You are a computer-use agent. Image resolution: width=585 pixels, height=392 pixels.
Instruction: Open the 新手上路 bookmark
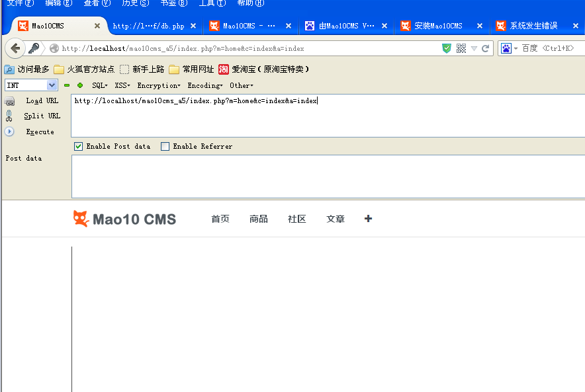coord(142,69)
